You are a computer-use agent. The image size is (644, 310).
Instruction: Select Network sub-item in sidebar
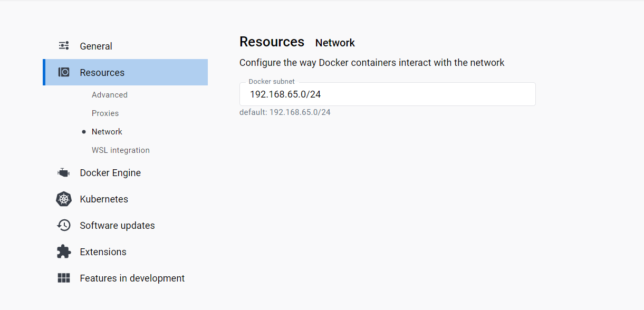(x=107, y=132)
